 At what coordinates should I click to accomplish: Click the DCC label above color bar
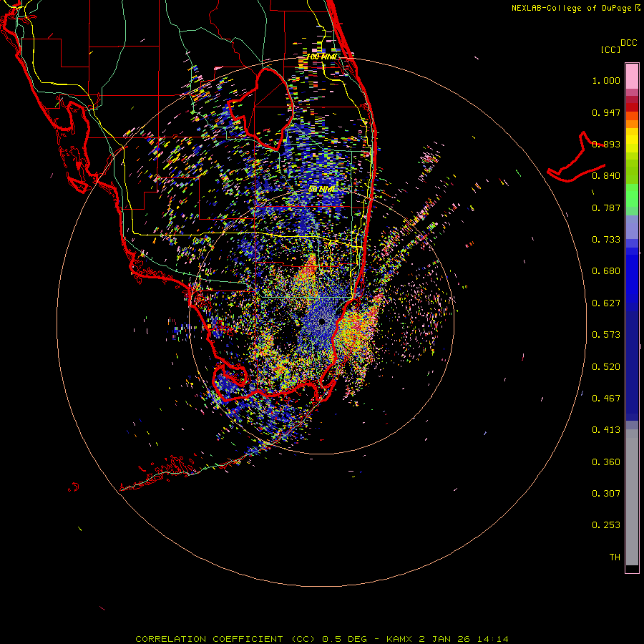pyautogui.click(x=628, y=43)
